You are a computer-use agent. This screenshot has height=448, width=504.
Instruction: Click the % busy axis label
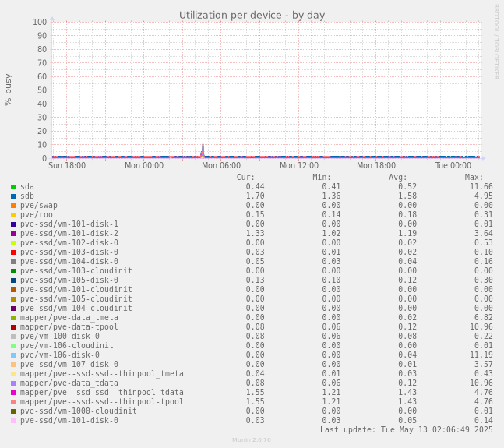tap(8, 90)
